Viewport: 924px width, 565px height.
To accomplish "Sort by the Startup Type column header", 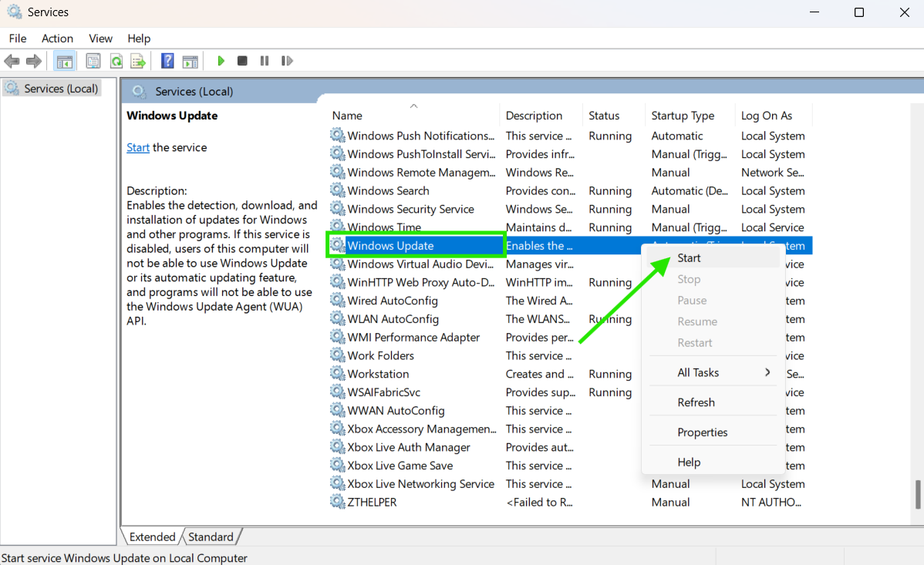I will 690,116.
